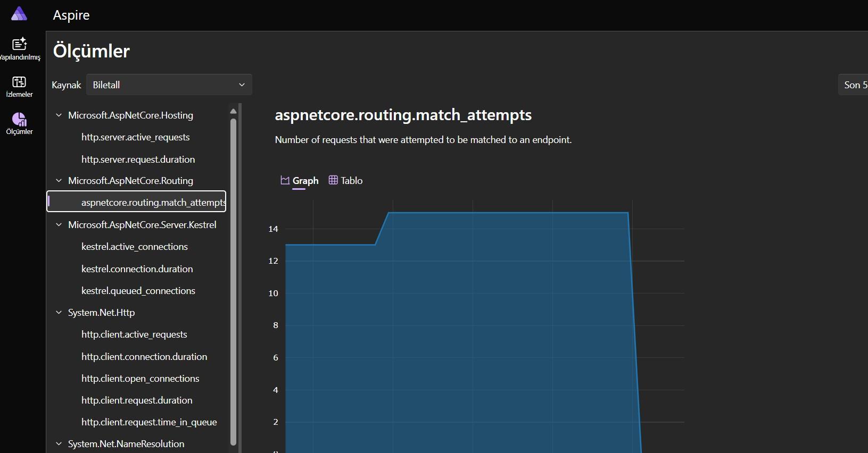
Task: Switch to the Tablo view tab
Action: [345, 181]
